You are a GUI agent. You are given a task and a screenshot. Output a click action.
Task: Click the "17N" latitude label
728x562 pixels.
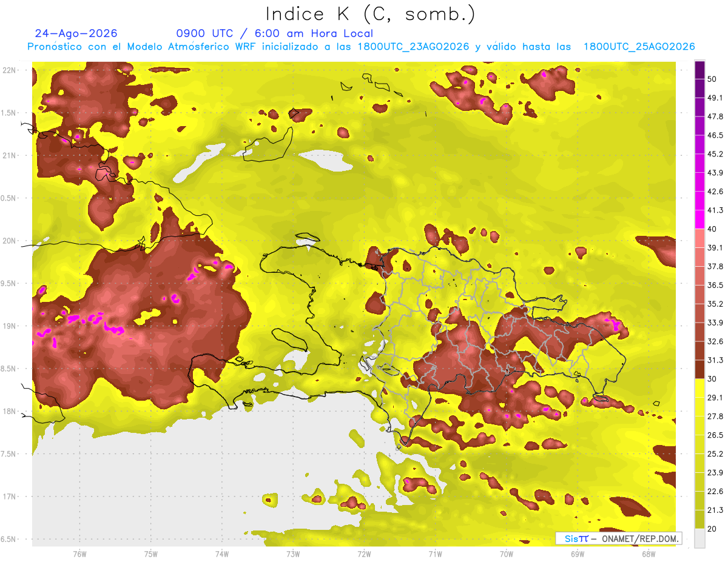pos(8,497)
